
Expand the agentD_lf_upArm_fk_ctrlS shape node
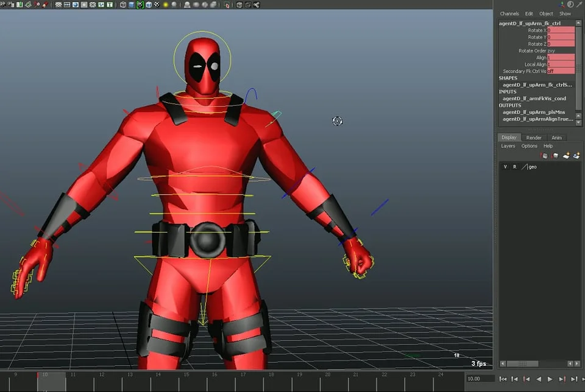(537, 85)
